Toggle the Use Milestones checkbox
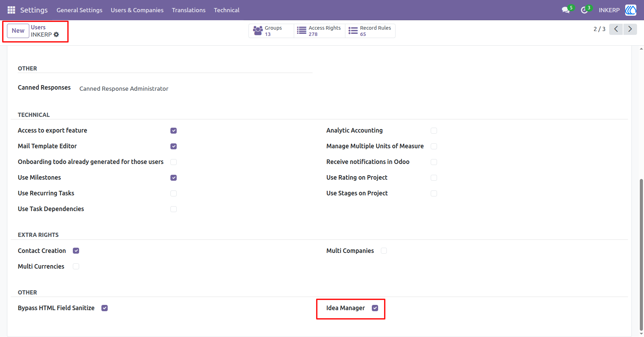Viewport: 644px width, 337px height. (x=174, y=178)
